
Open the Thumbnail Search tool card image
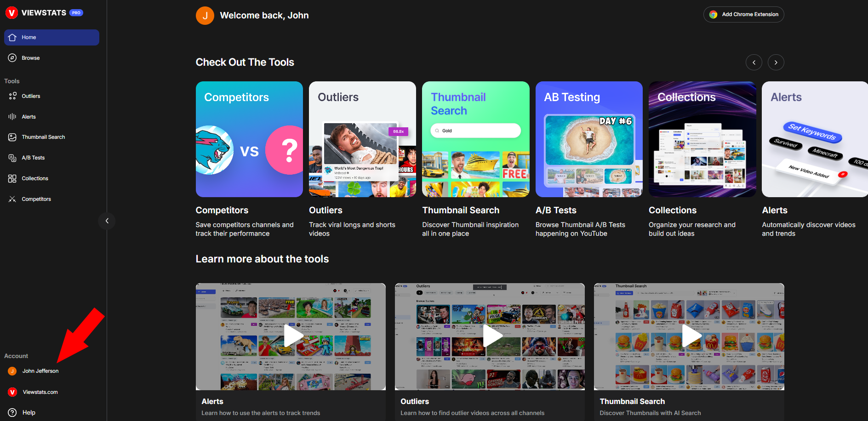[x=476, y=139]
